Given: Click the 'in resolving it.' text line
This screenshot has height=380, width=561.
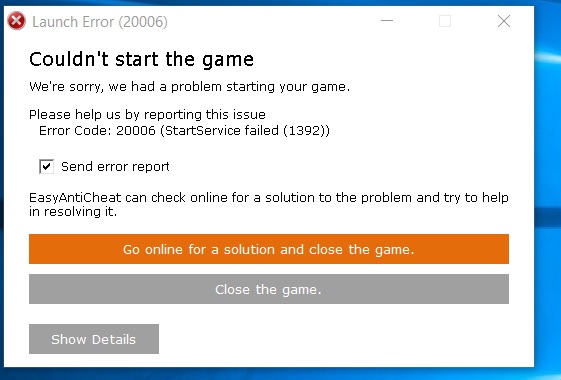Looking at the screenshot, I should (x=73, y=212).
